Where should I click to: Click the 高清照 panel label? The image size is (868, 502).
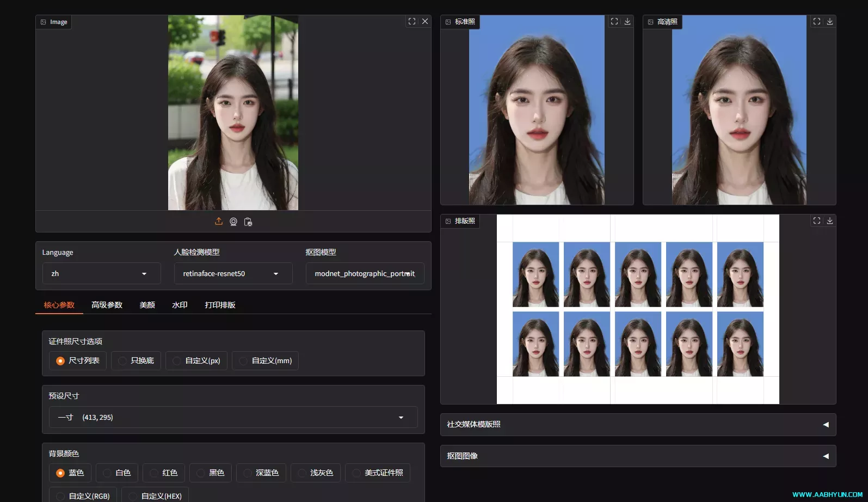(x=663, y=22)
